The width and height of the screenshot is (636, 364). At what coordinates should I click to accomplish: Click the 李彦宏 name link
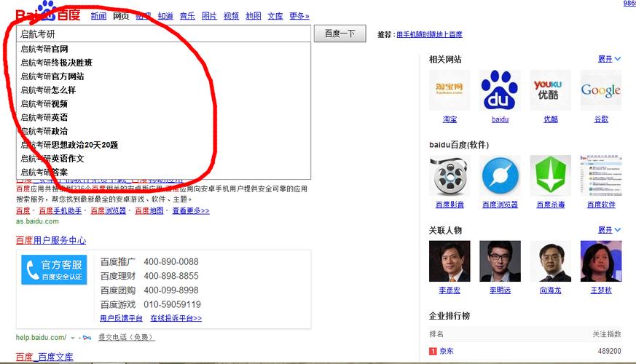(x=449, y=290)
